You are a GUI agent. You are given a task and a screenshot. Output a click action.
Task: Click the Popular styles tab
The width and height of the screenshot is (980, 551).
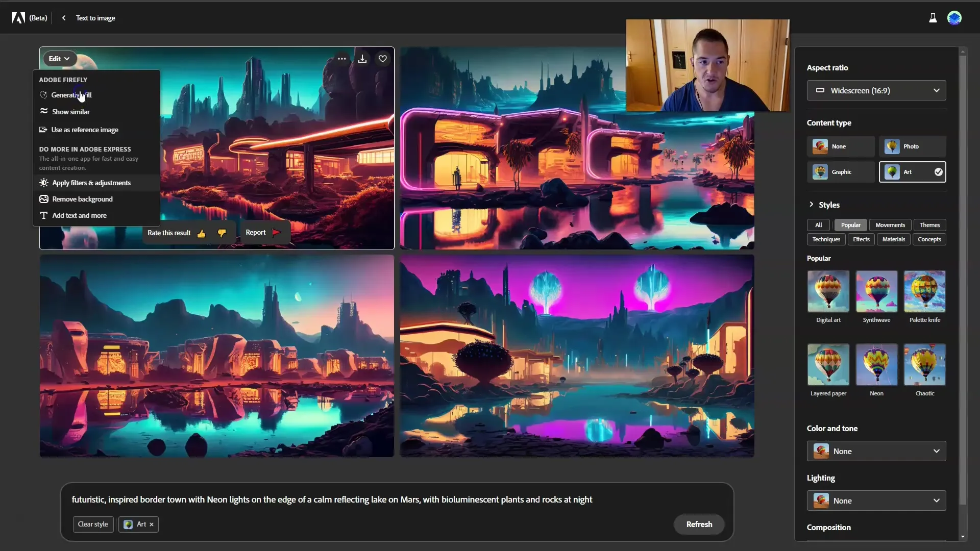pyautogui.click(x=851, y=224)
